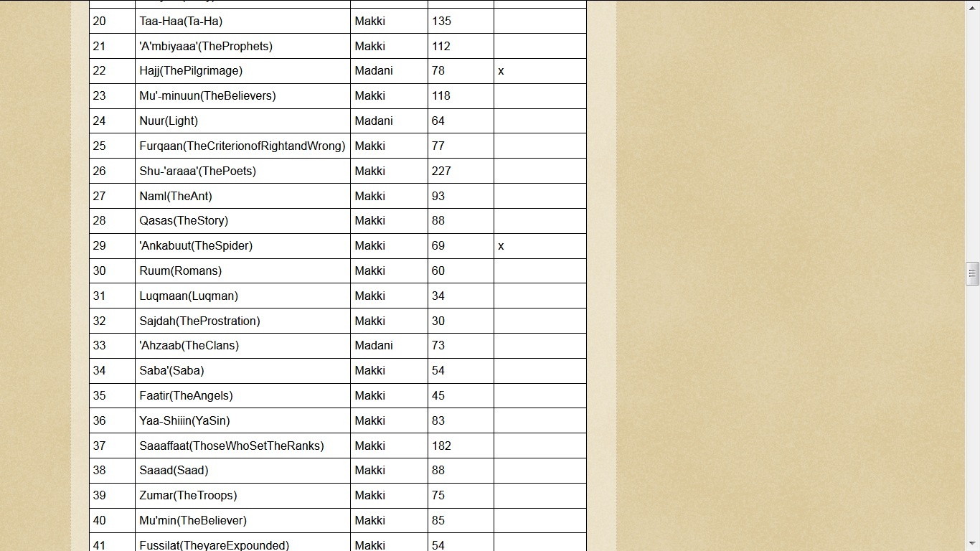
Task: Click 'Makki' in the Shu-'araaa' row
Action: pyautogui.click(x=370, y=171)
